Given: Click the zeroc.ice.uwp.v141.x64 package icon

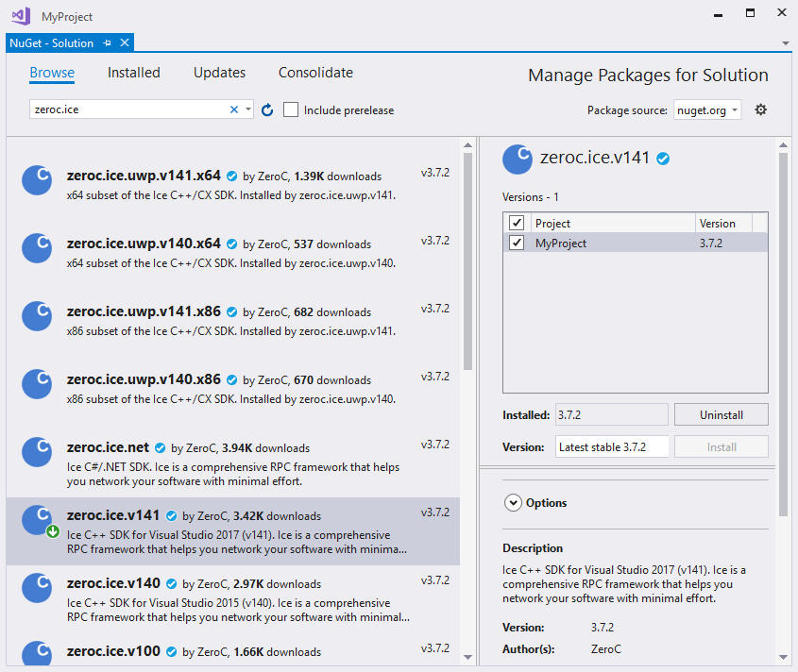Looking at the screenshot, I should [x=37, y=180].
